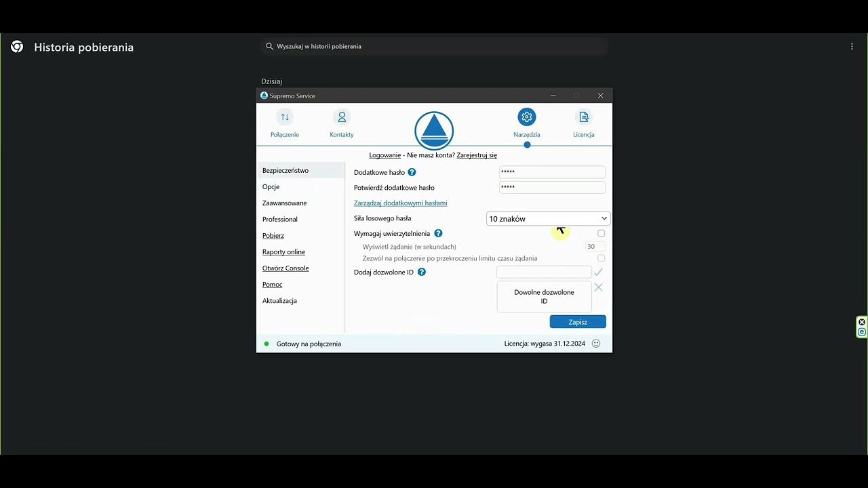Click Otwórz Console in the sidebar

tap(285, 268)
